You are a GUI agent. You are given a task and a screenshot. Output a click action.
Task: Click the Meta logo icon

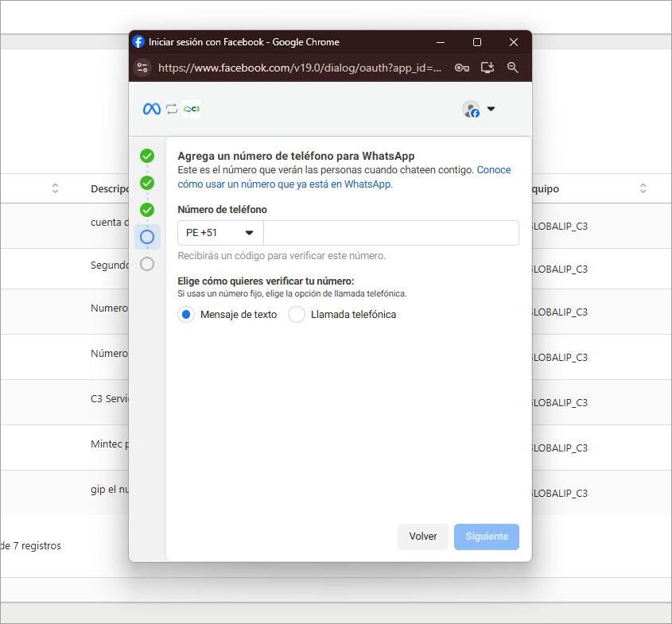point(150,108)
